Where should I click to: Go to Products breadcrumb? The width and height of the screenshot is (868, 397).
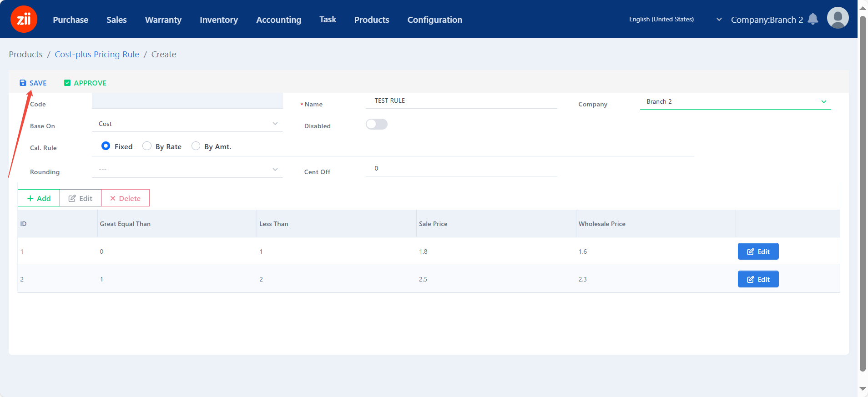pyautogui.click(x=25, y=54)
